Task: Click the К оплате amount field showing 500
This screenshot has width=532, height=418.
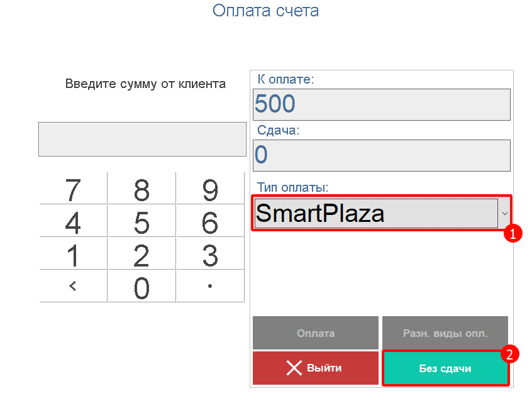Action: (x=381, y=104)
